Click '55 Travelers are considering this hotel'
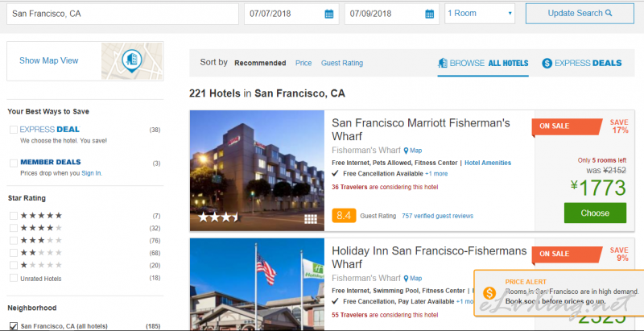 point(385,315)
